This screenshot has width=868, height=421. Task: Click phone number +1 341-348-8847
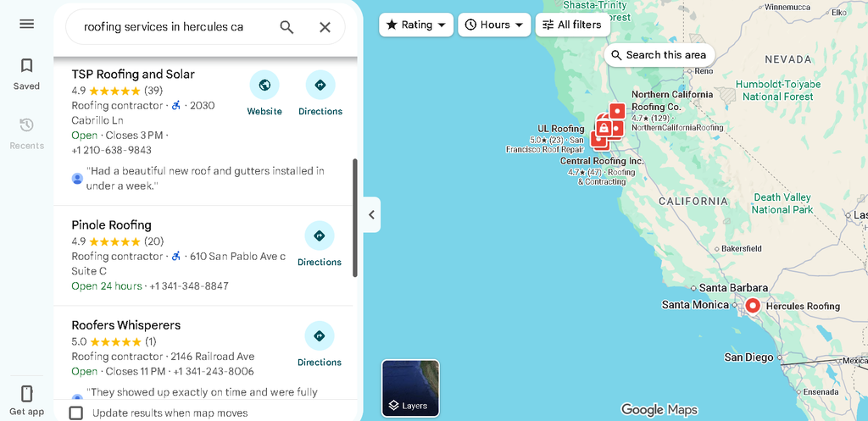(x=189, y=286)
